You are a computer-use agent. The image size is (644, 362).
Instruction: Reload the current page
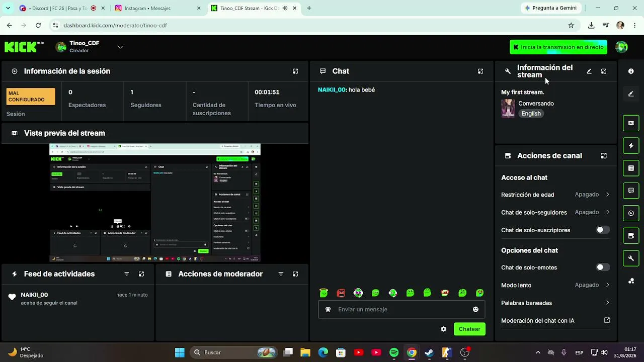click(x=38, y=25)
